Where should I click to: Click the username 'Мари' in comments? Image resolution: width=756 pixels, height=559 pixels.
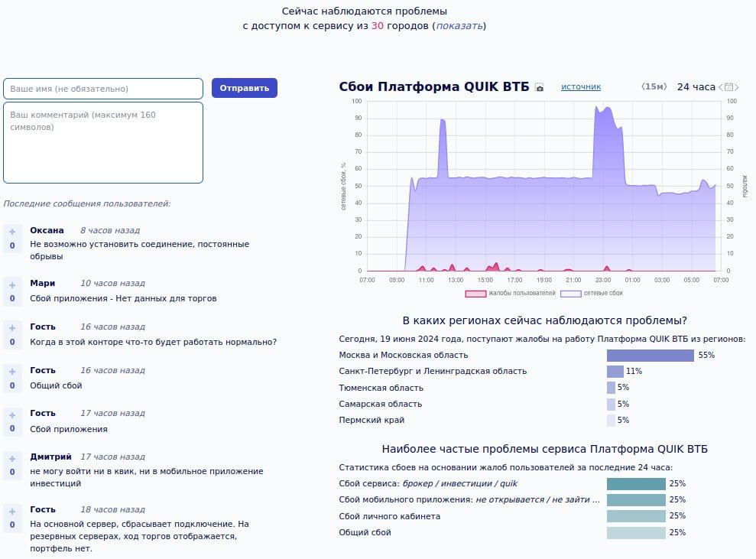pyautogui.click(x=43, y=283)
